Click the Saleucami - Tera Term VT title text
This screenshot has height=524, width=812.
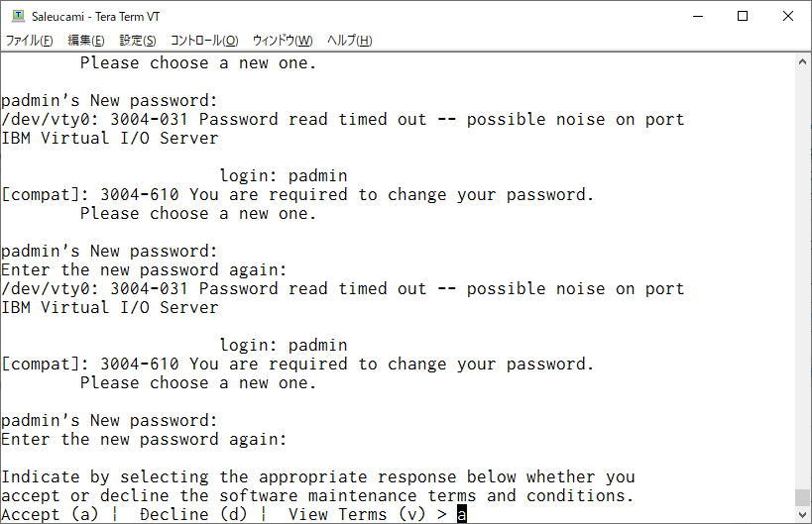(95, 17)
